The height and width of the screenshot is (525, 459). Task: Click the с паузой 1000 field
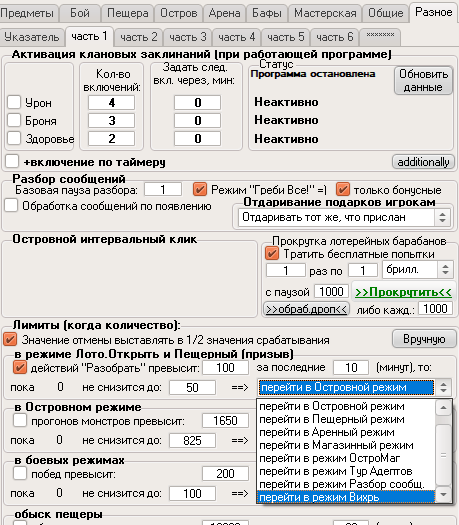click(x=331, y=292)
